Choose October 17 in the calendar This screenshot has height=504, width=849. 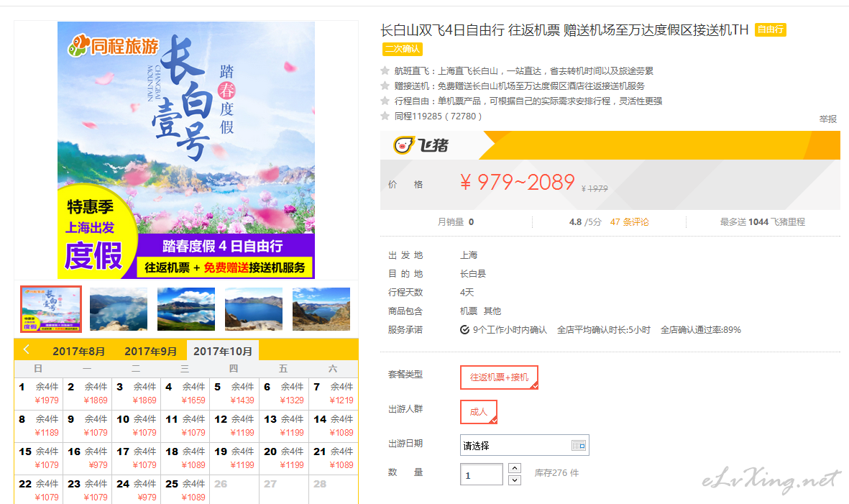[137, 459]
